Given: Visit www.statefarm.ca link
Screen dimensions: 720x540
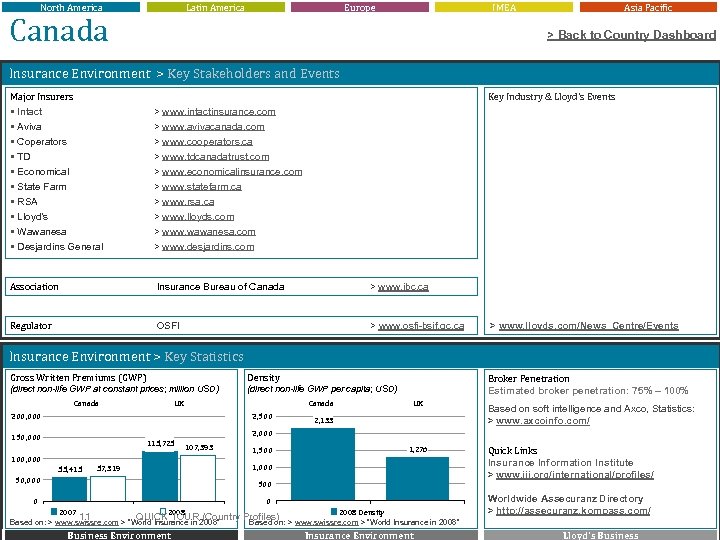Looking at the screenshot, I should [202, 187].
